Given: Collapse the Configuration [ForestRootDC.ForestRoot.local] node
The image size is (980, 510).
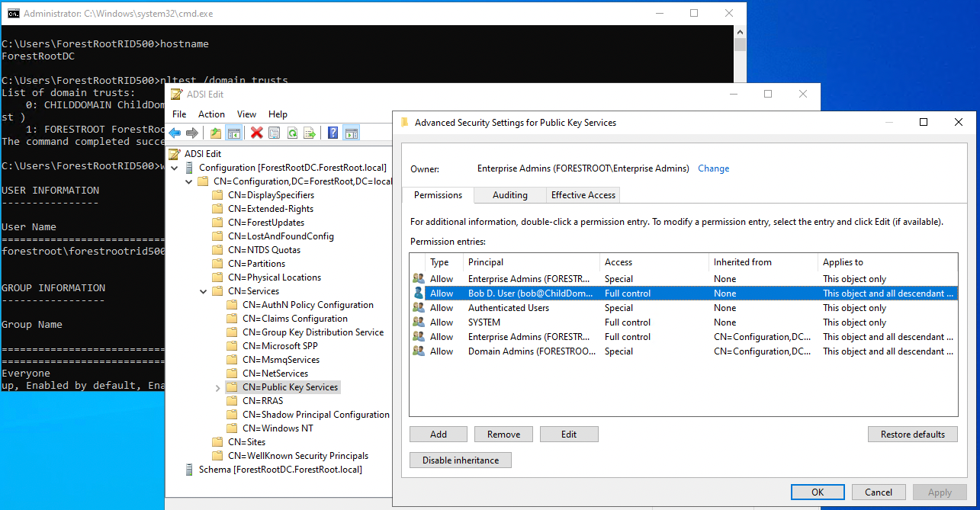Looking at the screenshot, I should pyautogui.click(x=174, y=168).
